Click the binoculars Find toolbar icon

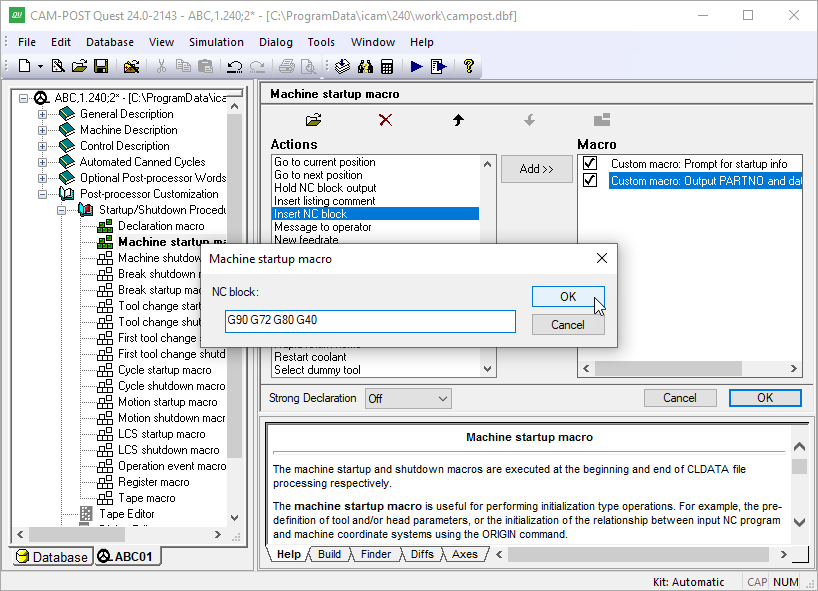(365, 66)
